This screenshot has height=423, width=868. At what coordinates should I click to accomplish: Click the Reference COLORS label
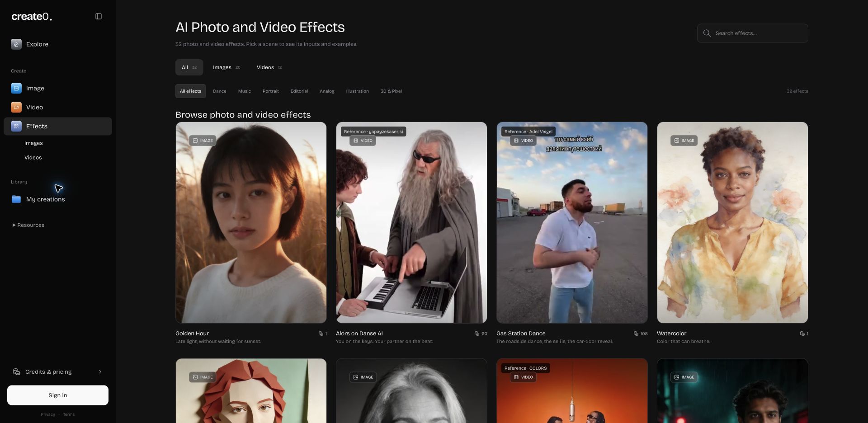(x=525, y=368)
